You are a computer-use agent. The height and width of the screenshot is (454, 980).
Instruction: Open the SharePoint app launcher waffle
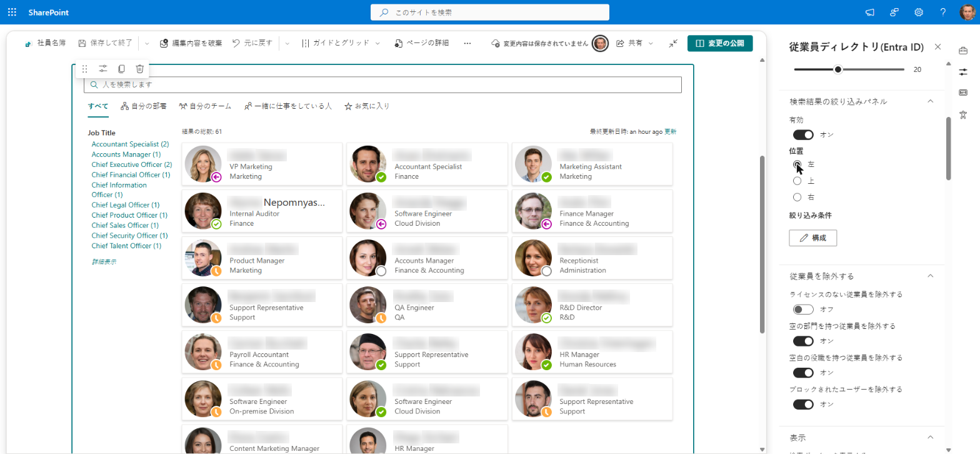12,12
